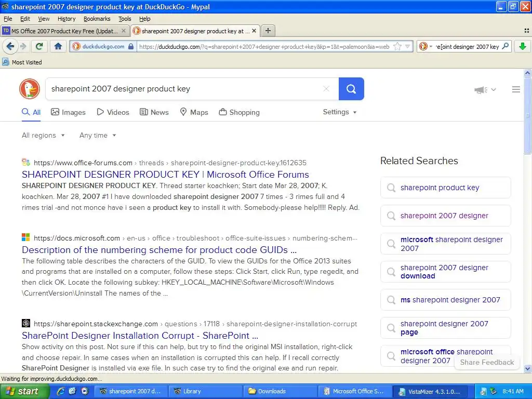Open the Home page via house icon
The height and width of the screenshot is (399, 532).
click(x=58, y=46)
